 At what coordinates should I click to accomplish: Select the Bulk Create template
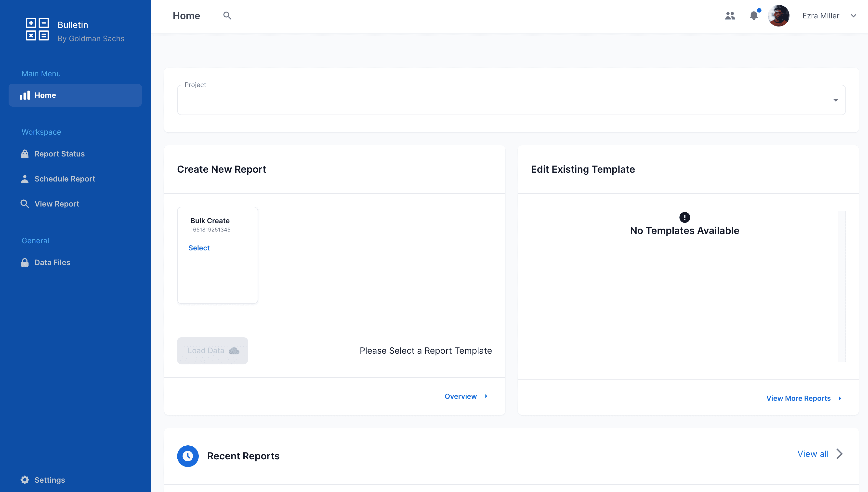tap(199, 248)
